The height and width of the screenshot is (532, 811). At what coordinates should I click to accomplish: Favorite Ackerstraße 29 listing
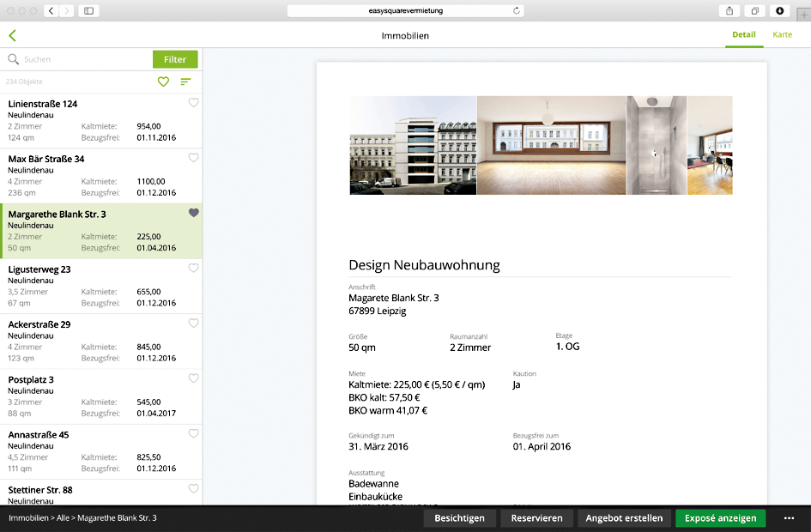coord(193,323)
